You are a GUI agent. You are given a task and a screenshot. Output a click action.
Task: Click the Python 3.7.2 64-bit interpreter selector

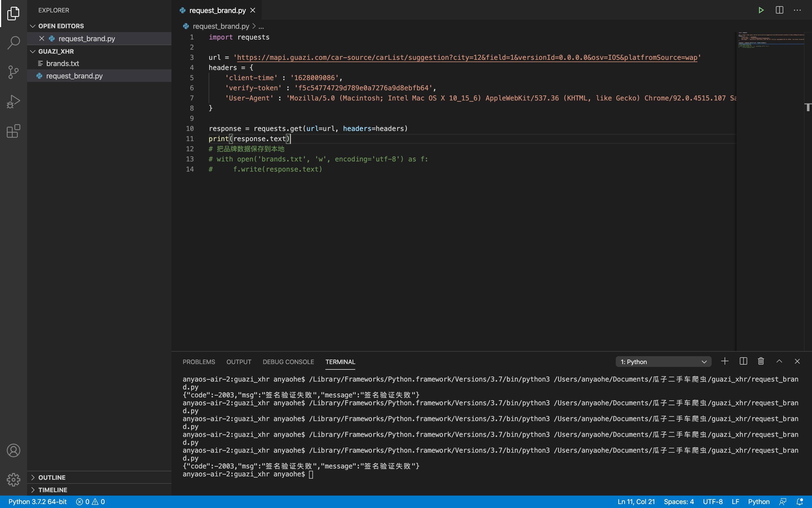click(x=37, y=502)
